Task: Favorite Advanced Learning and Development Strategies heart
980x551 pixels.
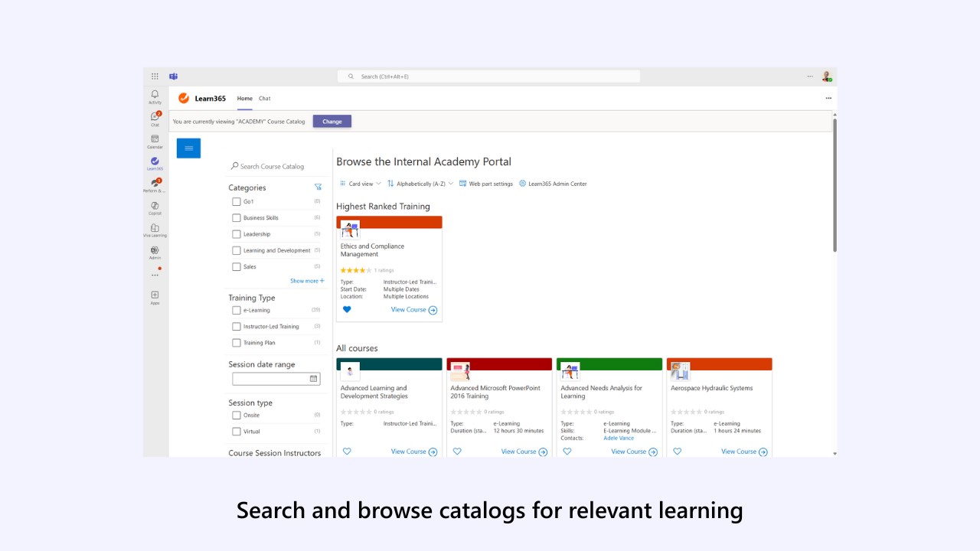Action: coord(347,452)
